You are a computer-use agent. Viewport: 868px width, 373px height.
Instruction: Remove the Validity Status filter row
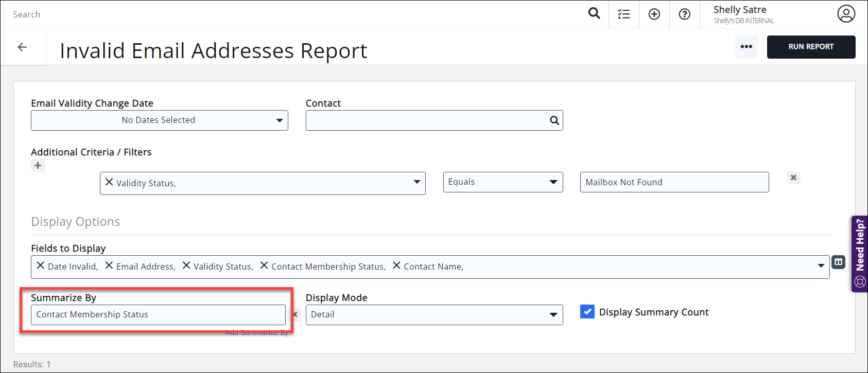[x=793, y=177]
